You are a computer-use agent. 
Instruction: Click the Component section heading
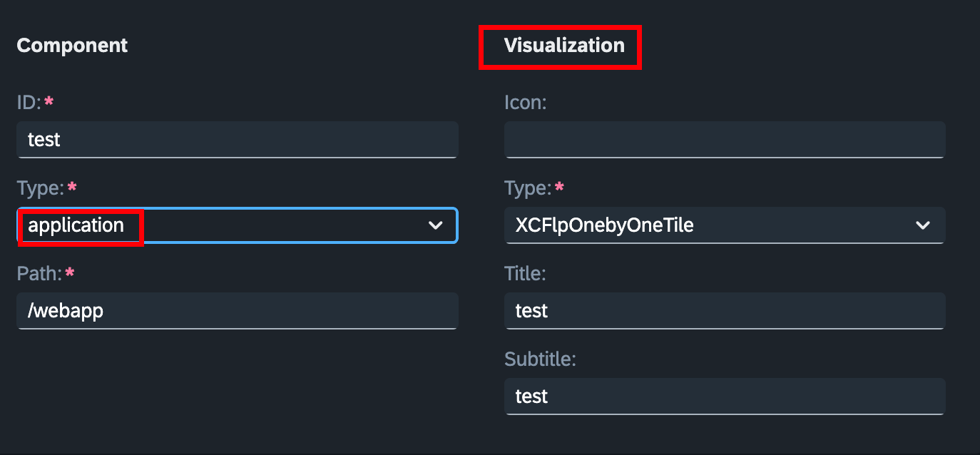pos(72,46)
